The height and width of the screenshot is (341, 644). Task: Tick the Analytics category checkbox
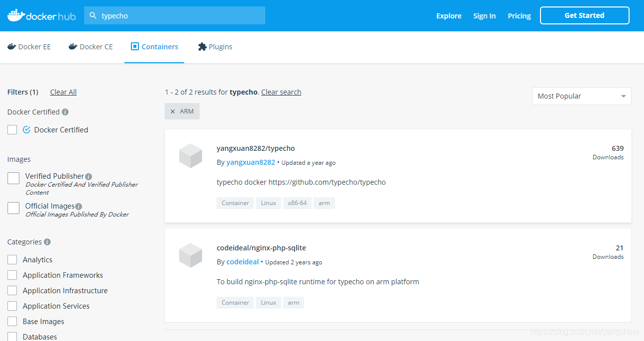tap(12, 260)
